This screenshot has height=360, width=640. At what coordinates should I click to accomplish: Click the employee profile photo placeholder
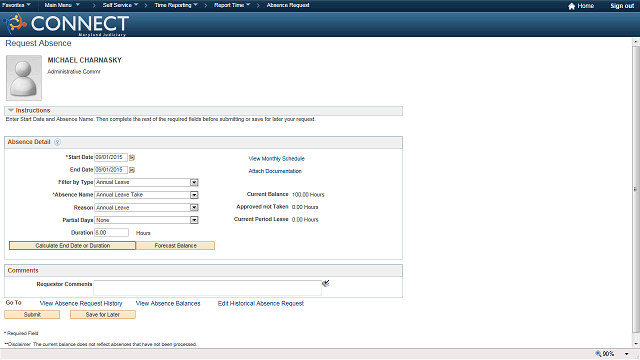click(24, 78)
